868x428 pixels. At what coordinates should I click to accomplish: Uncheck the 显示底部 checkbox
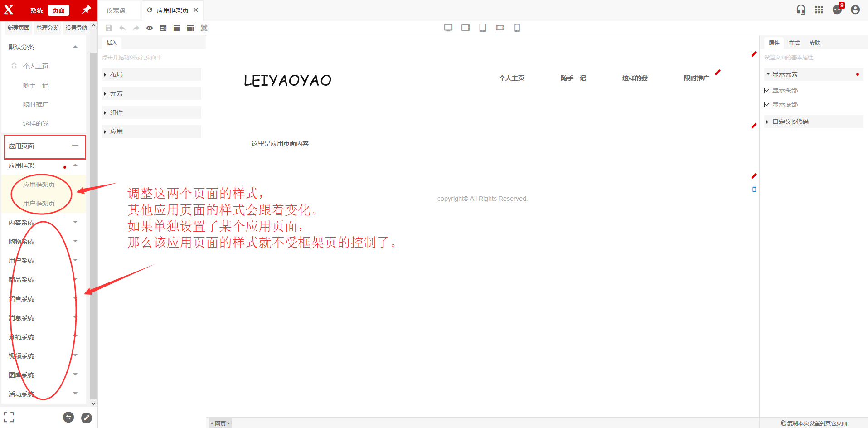click(x=767, y=105)
